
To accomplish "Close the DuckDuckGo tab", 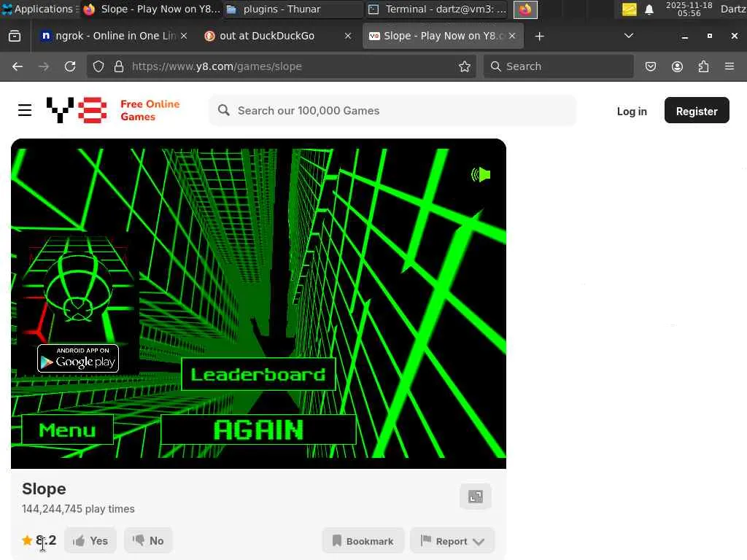I will coord(348,36).
